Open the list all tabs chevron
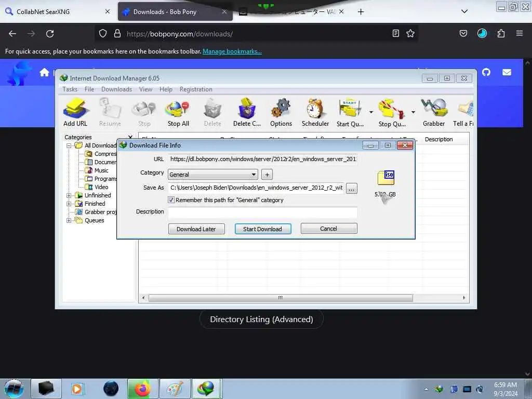 [464, 11]
